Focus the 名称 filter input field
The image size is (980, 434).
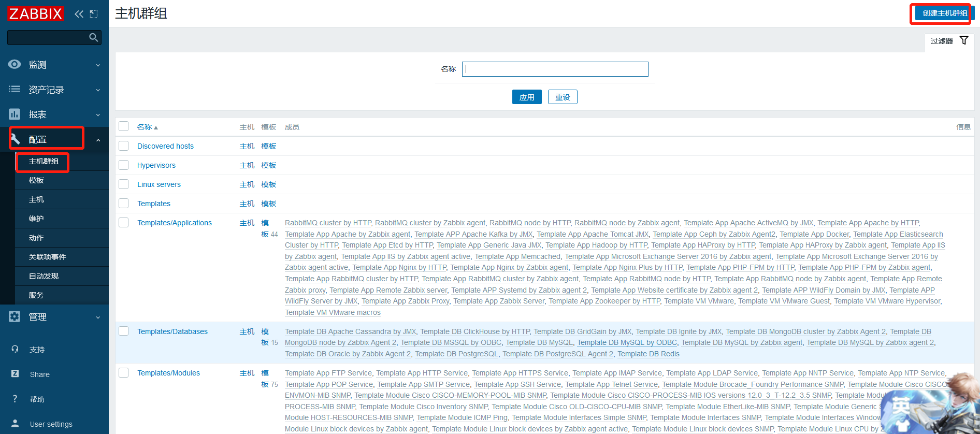[555, 69]
